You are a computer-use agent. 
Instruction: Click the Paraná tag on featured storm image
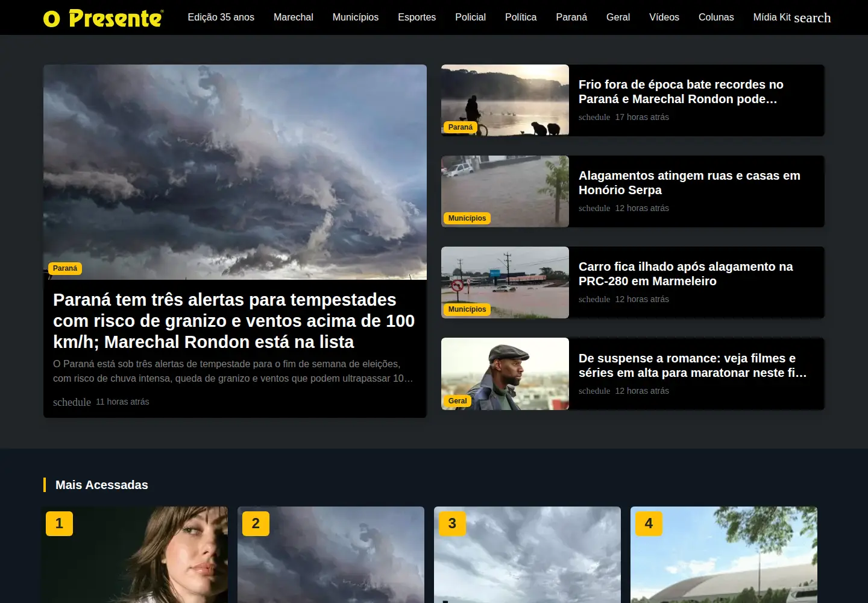click(65, 268)
